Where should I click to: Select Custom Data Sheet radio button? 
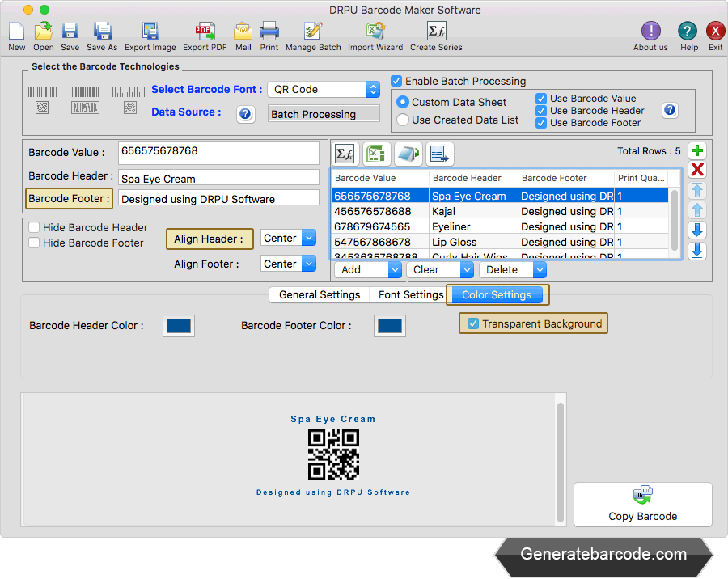pyautogui.click(x=403, y=102)
